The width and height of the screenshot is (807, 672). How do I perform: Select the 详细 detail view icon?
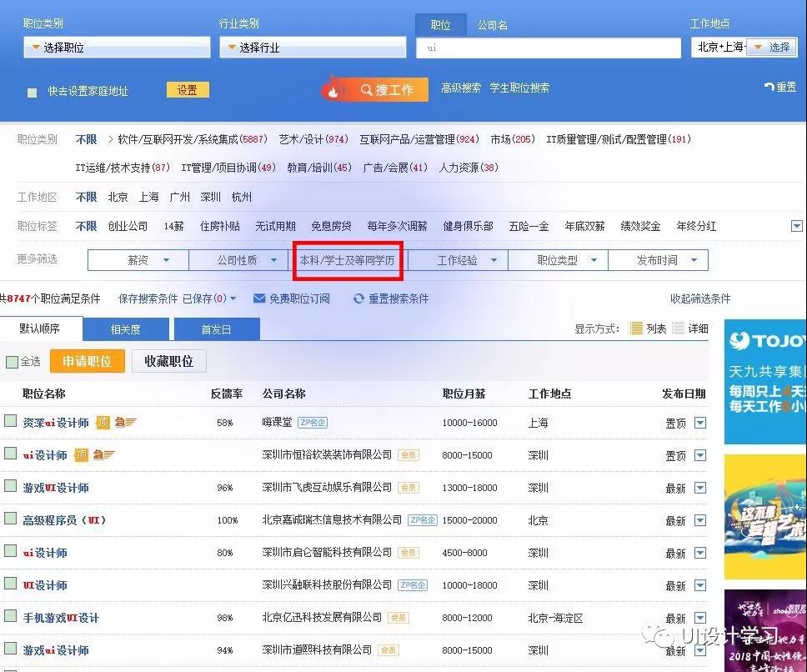[x=679, y=328]
